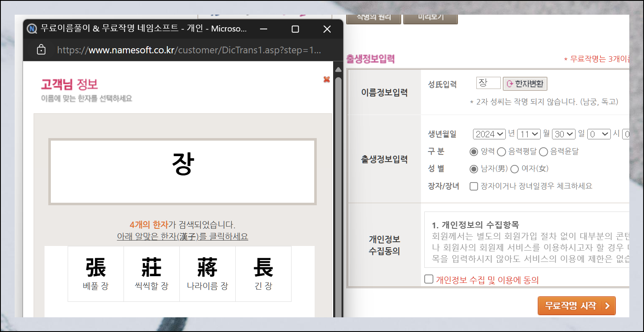The width and height of the screenshot is (644, 332).
Task: Click the surname input field containing 장
Action: pos(489,83)
